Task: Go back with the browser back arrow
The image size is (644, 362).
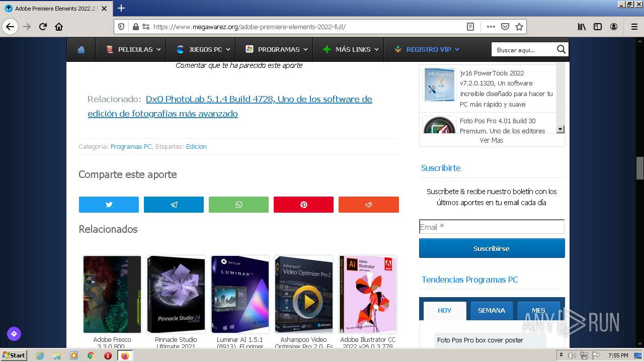Action: [10, 27]
